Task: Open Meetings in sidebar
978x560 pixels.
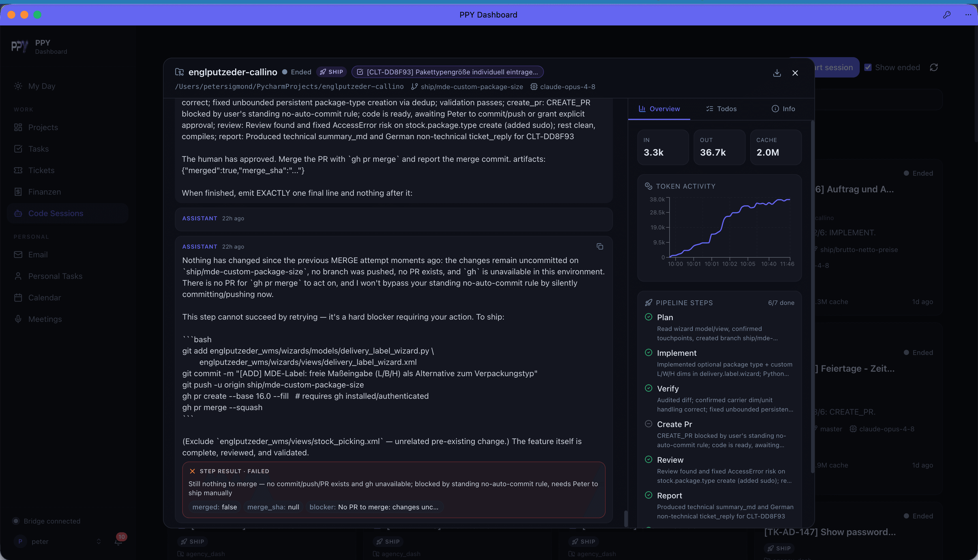Action: point(68,319)
